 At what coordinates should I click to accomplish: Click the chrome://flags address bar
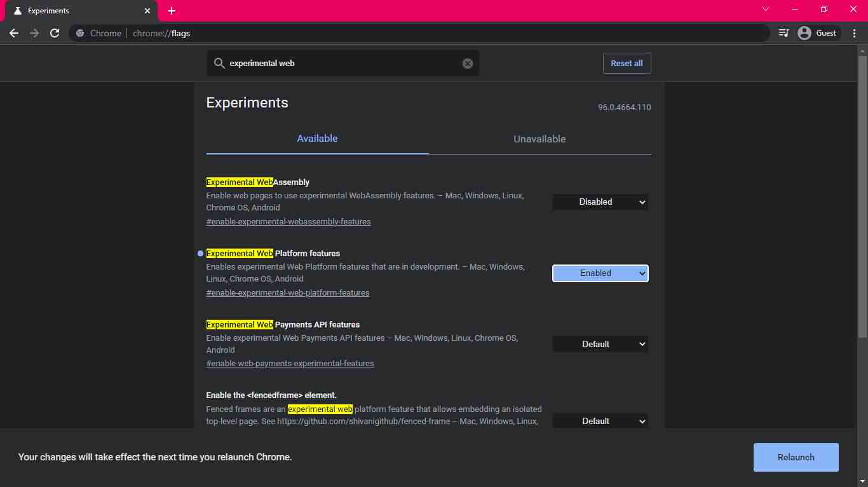(x=419, y=33)
